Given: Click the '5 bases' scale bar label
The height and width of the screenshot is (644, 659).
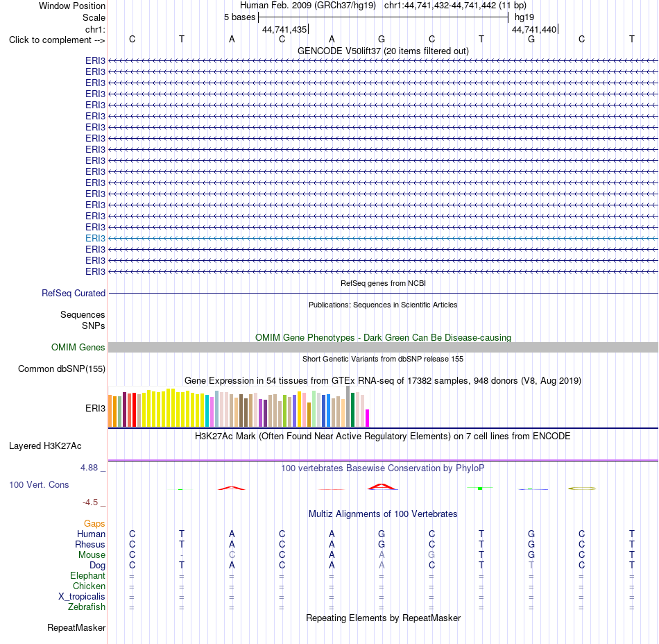Looking at the screenshot, I should (239, 17).
